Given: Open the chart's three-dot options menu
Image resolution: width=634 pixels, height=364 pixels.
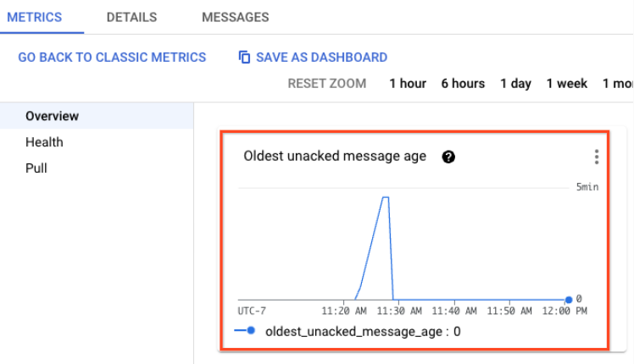Looking at the screenshot, I should (x=597, y=157).
